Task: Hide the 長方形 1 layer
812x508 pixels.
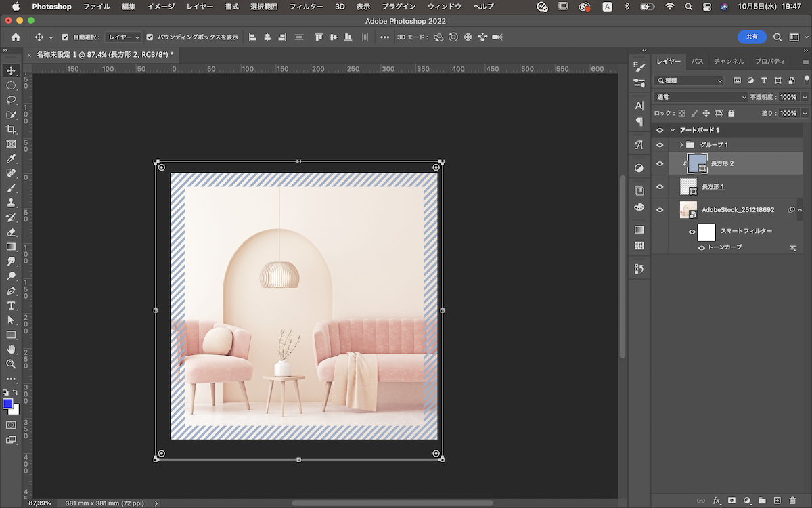Action: 660,187
